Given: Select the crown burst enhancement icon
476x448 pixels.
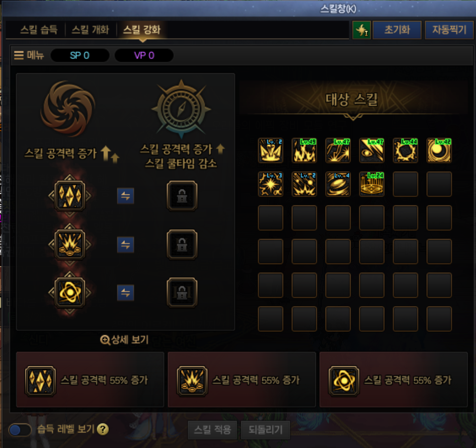Looking at the screenshot, I should [70, 245].
